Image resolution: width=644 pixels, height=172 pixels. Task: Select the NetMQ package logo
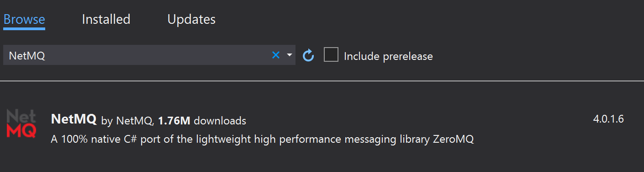21,124
